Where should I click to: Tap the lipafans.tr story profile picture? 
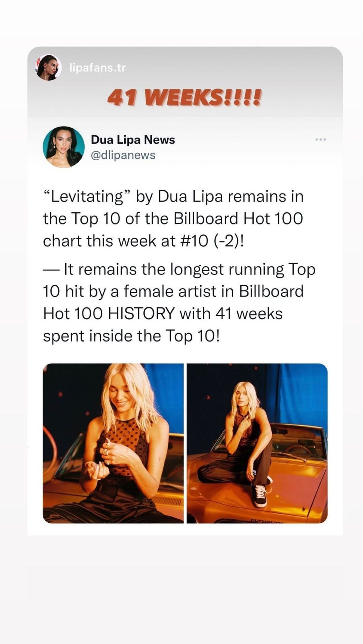click(x=49, y=67)
